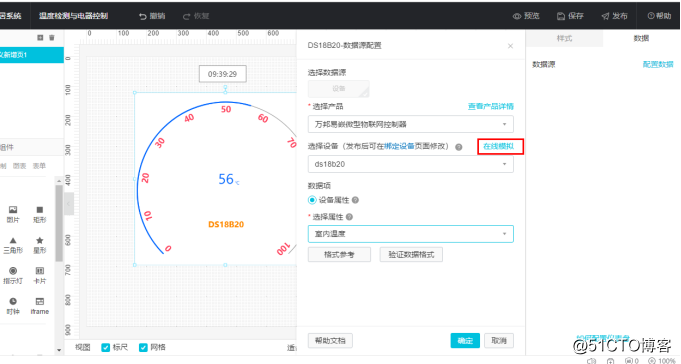Close the DS18B20 数据源配置 dialog
The image size is (681, 364).
tap(510, 46)
